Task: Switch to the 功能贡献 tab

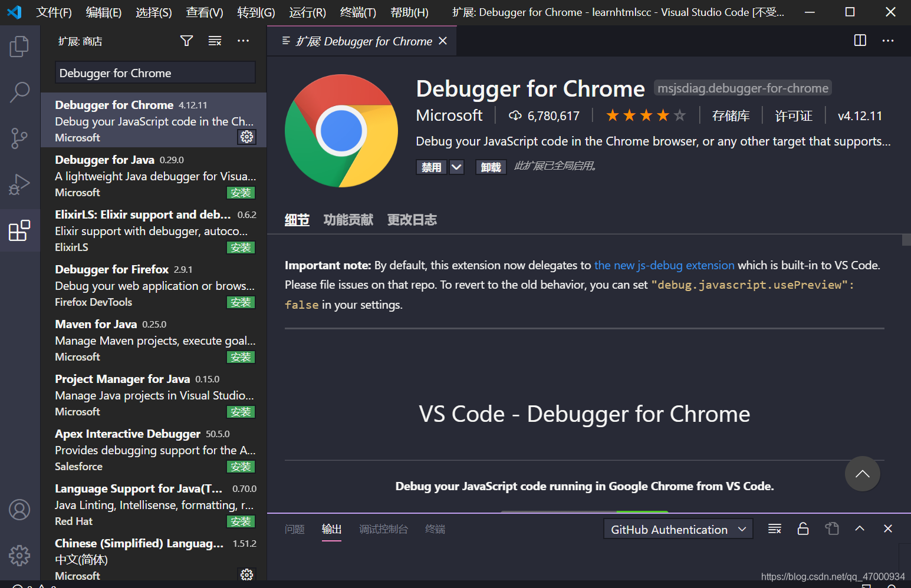Action: (348, 220)
